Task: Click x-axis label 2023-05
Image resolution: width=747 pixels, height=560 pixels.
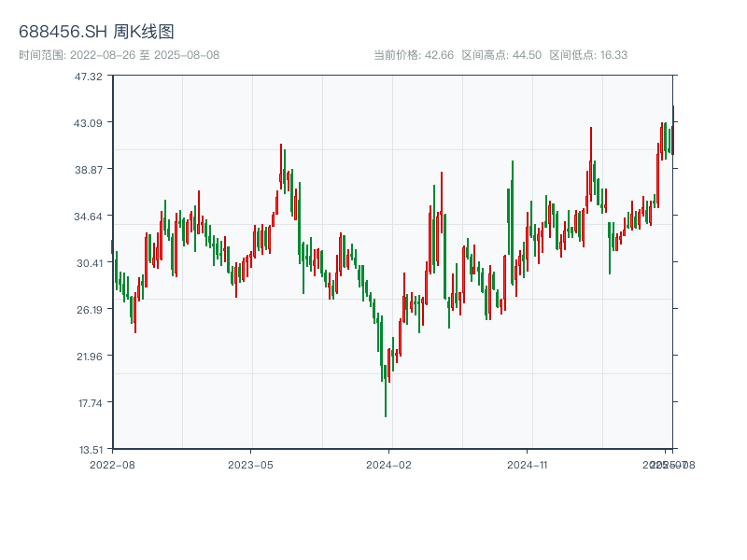Action: tap(250, 465)
